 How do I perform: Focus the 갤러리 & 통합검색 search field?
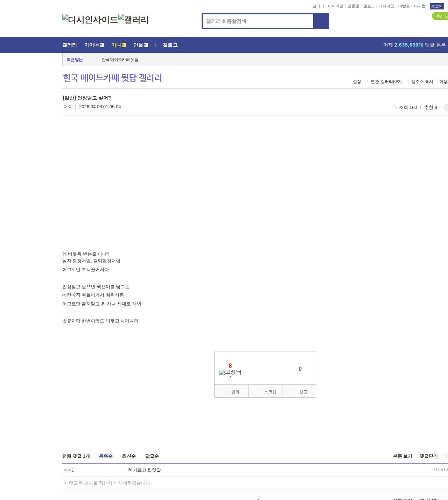click(x=258, y=21)
